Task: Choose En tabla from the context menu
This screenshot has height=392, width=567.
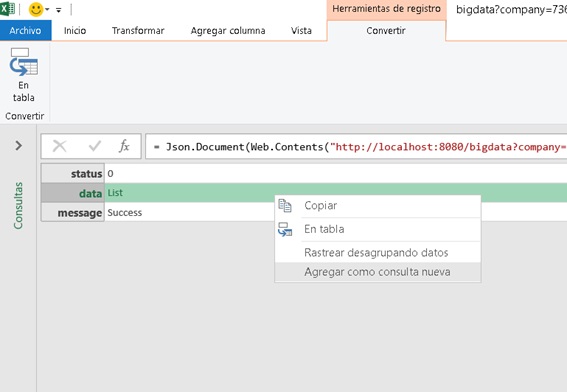Action: (x=378, y=229)
